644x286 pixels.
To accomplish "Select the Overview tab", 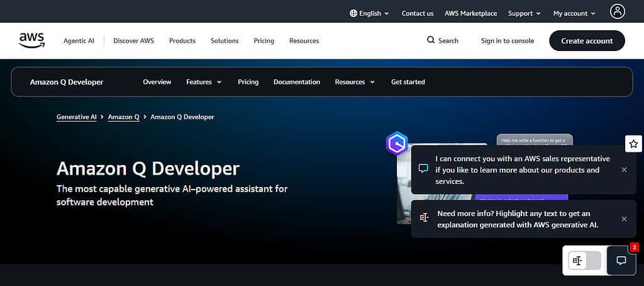I will (157, 82).
